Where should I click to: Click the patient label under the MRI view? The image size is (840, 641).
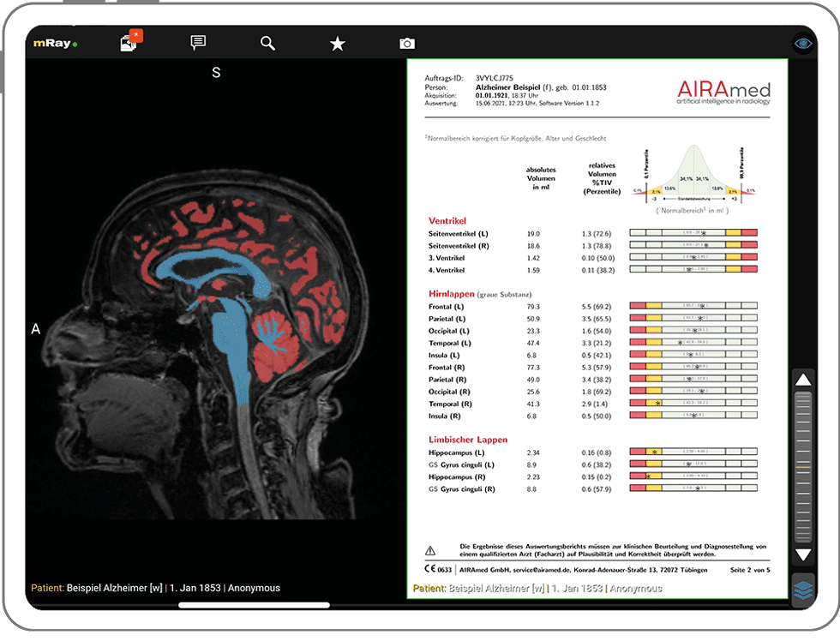[156, 588]
